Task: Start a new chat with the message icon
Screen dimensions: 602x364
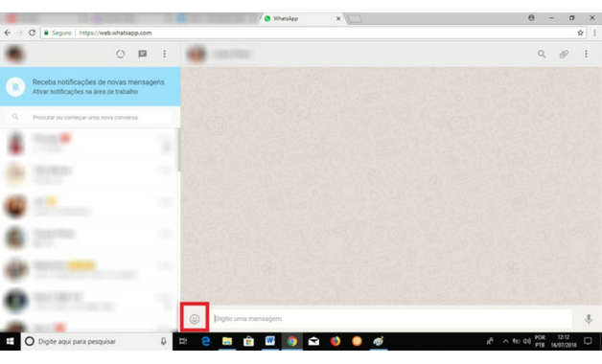Action: [x=143, y=54]
